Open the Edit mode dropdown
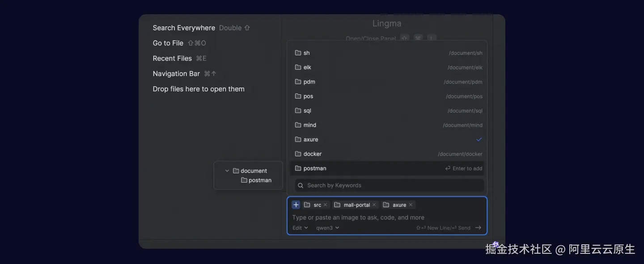Image resolution: width=644 pixels, height=264 pixels. pos(300,228)
